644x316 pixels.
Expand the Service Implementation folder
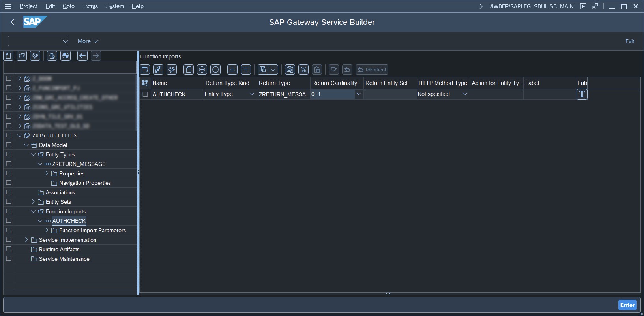26,240
